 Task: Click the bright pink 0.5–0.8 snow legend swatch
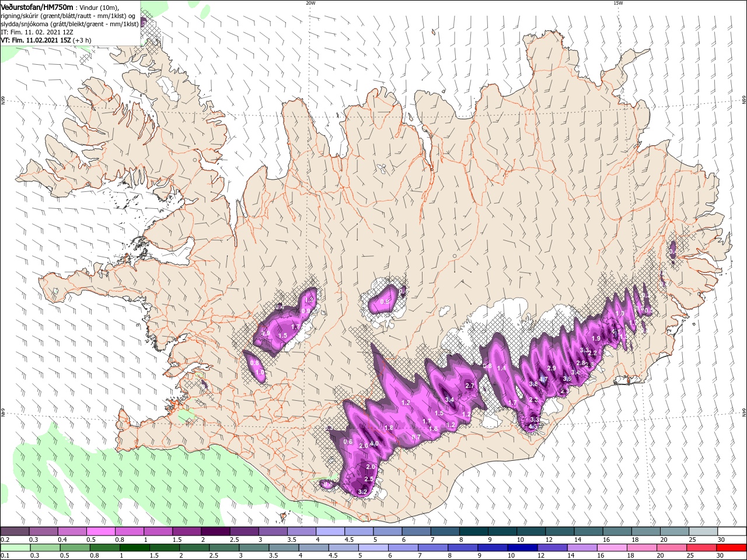pyautogui.click(x=100, y=531)
